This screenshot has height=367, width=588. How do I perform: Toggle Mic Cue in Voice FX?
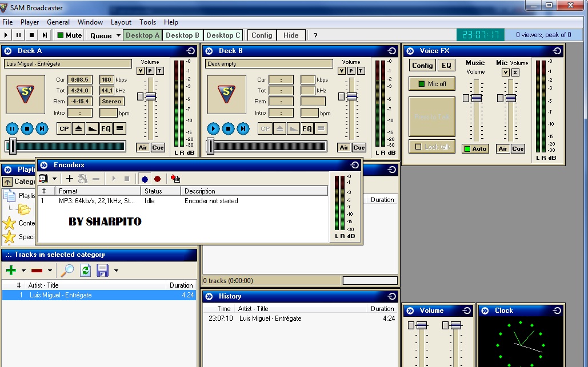pos(518,148)
